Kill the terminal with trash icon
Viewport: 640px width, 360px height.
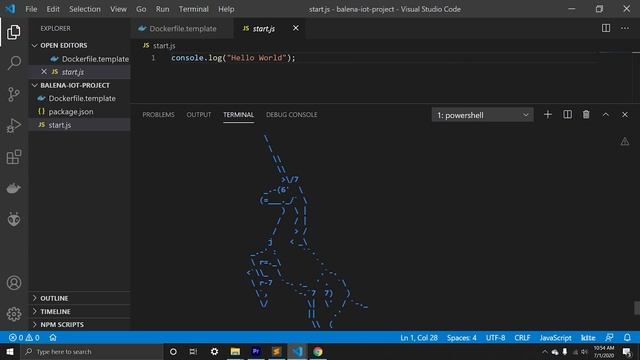[586, 115]
